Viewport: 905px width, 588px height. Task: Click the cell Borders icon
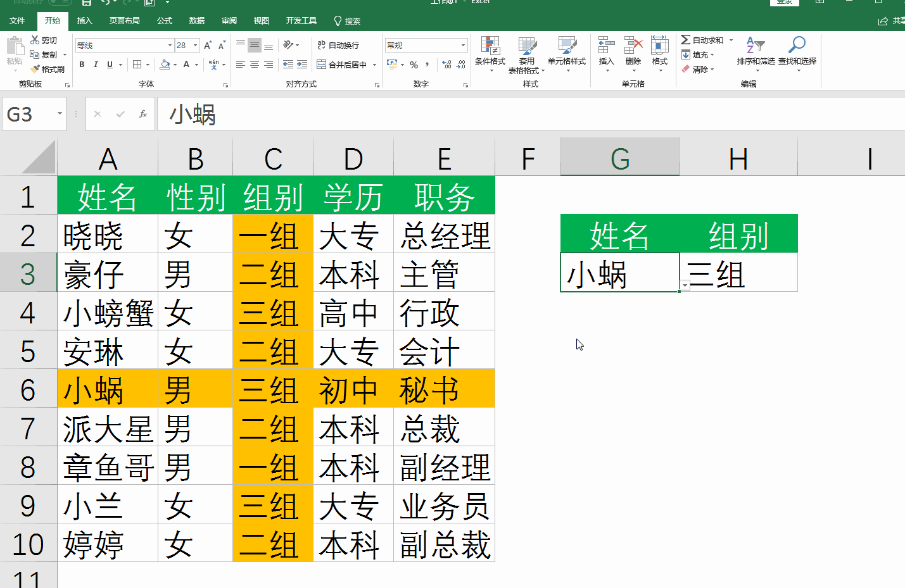point(137,65)
